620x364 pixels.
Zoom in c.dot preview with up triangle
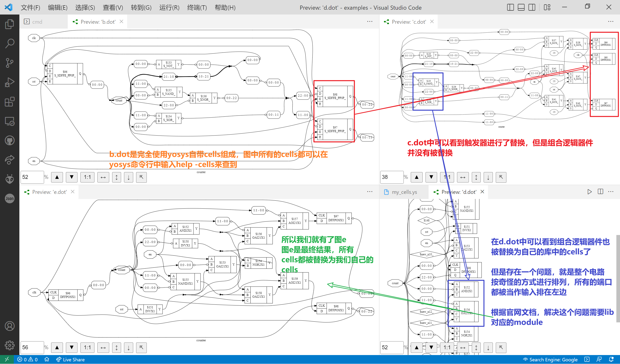tap(417, 177)
